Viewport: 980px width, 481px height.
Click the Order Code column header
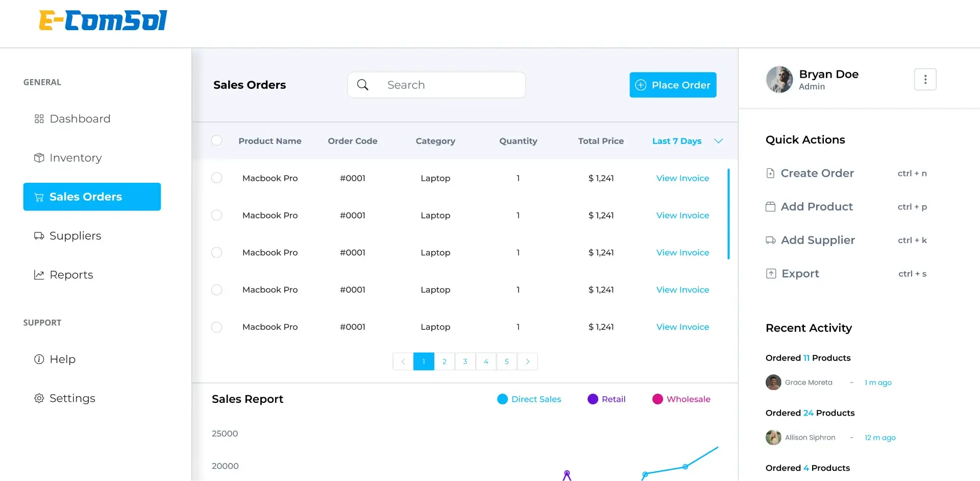[353, 141]
